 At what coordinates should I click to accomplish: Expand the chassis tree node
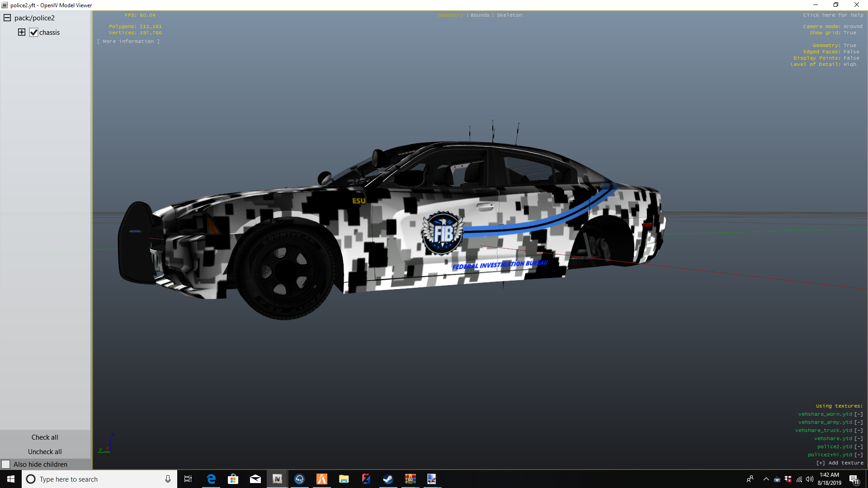[x=22, y=32]
